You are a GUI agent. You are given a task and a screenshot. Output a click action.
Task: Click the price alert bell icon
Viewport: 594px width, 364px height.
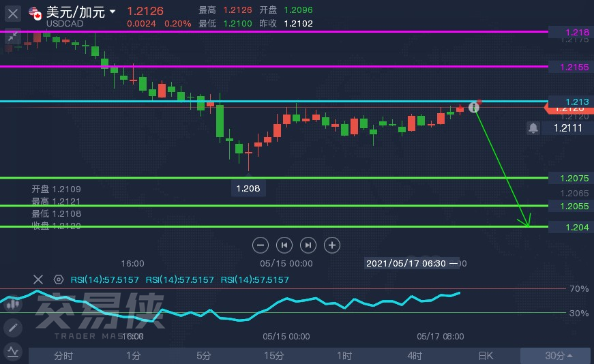[533, 128]
